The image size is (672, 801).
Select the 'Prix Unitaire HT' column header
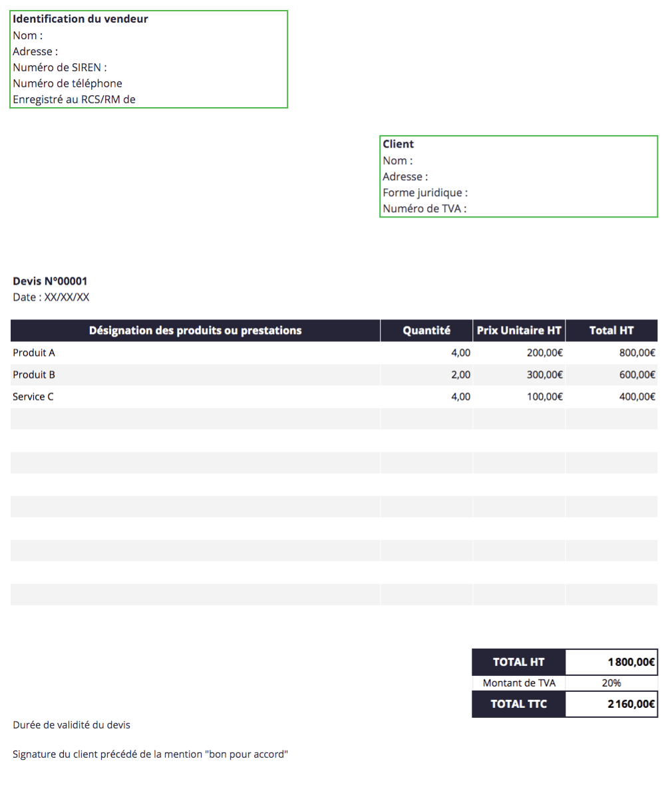click(x=519, y=331)
